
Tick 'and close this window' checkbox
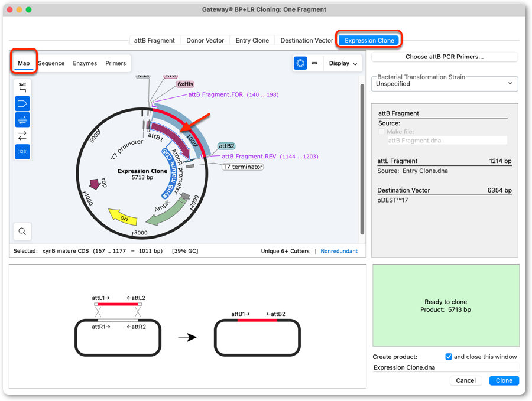(x=449, y=357)
